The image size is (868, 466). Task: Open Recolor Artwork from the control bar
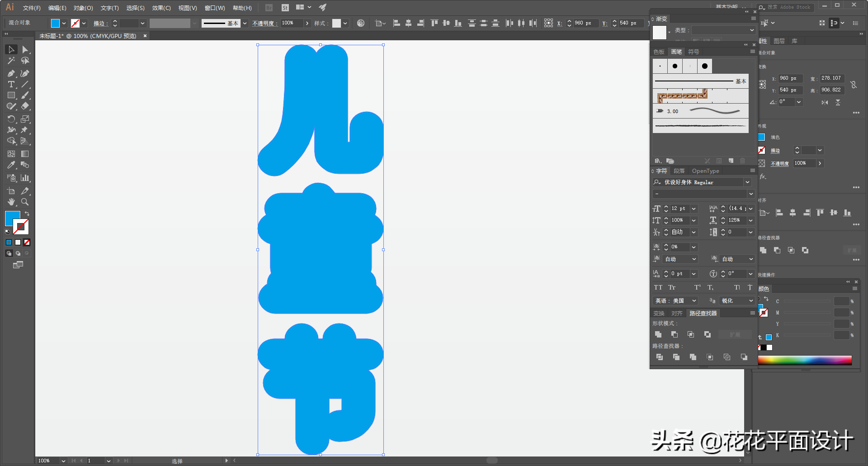tap(361, 23)
